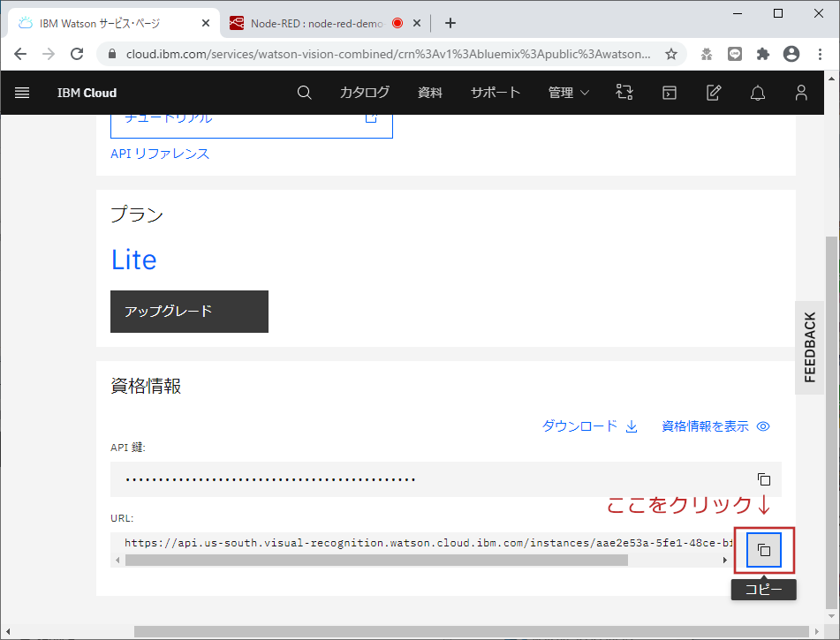The height and width of the screenshot is (640, 840).
Task: Click the download icon next to ダウンロード
Action: pyautogui.click(x=631, y=425)
